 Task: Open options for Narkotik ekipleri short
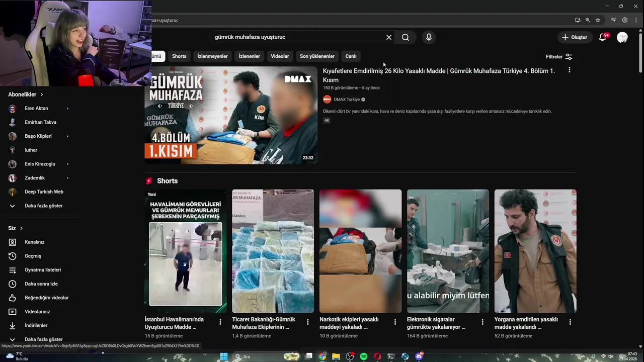[395, 322]
